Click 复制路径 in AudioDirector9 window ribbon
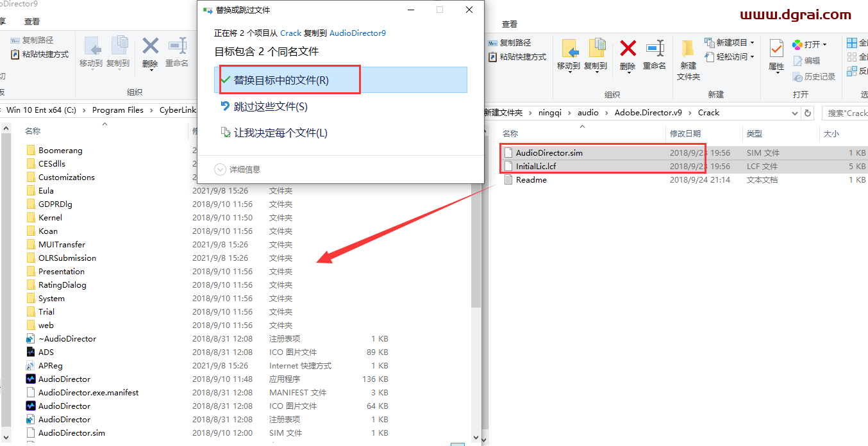868x446 pixels. (33, 40)
